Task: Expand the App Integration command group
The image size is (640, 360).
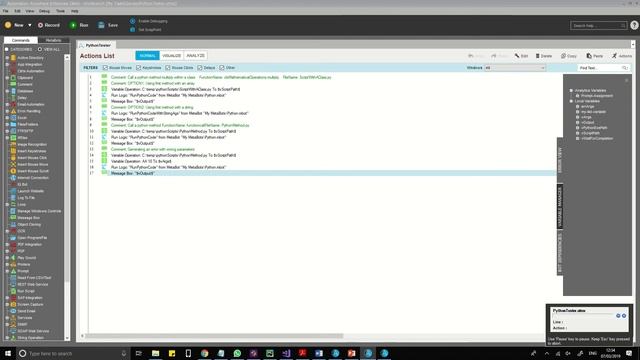Action: [7, 64]
